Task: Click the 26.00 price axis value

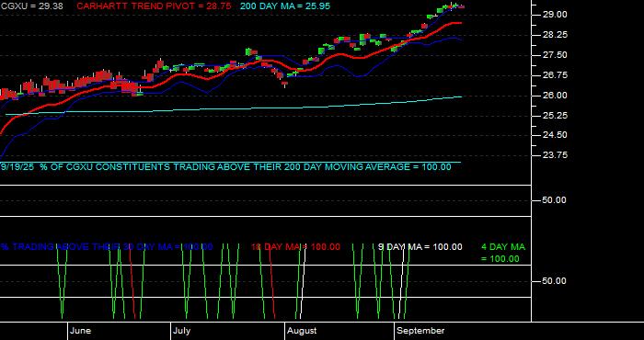Action: (556, 96)
